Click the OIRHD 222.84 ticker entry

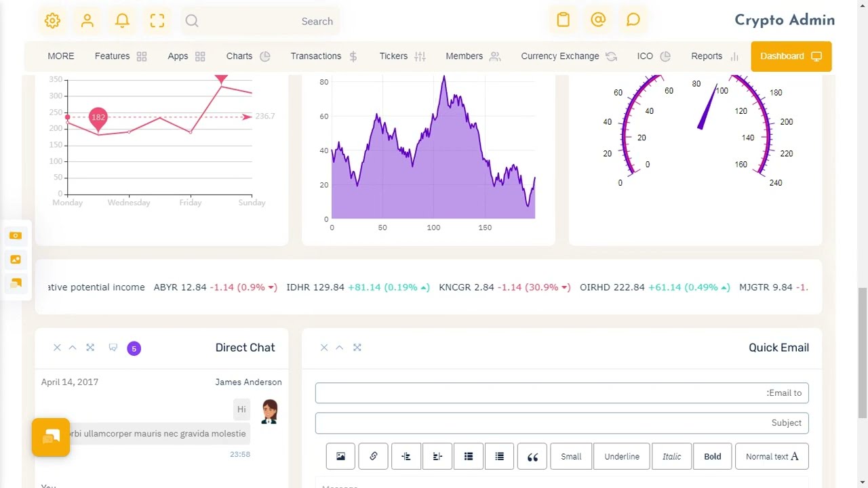654,287
